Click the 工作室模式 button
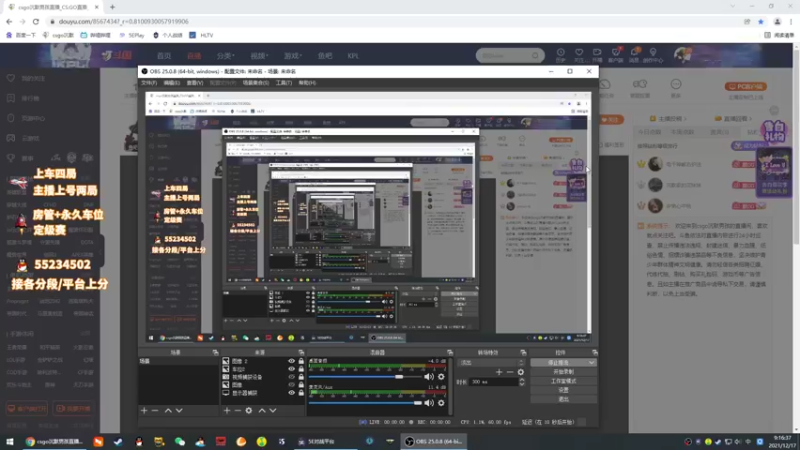The height and width of the screenshot is (450, 800). tap(563, 381)
